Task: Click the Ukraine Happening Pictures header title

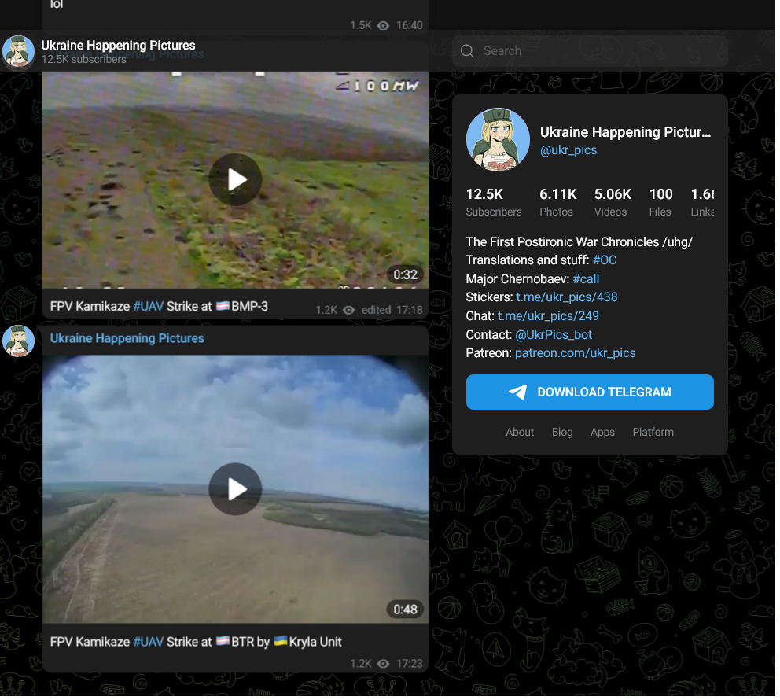Action: [x=118, y=46]
